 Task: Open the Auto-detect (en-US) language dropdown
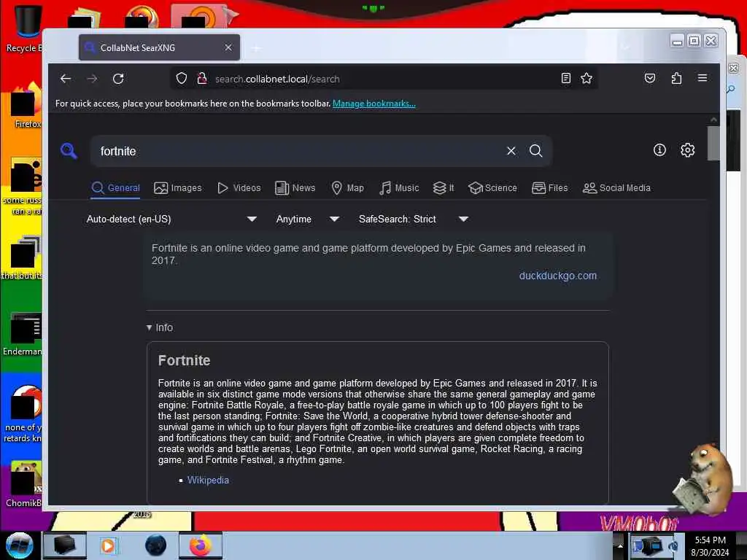pos(171,219)
